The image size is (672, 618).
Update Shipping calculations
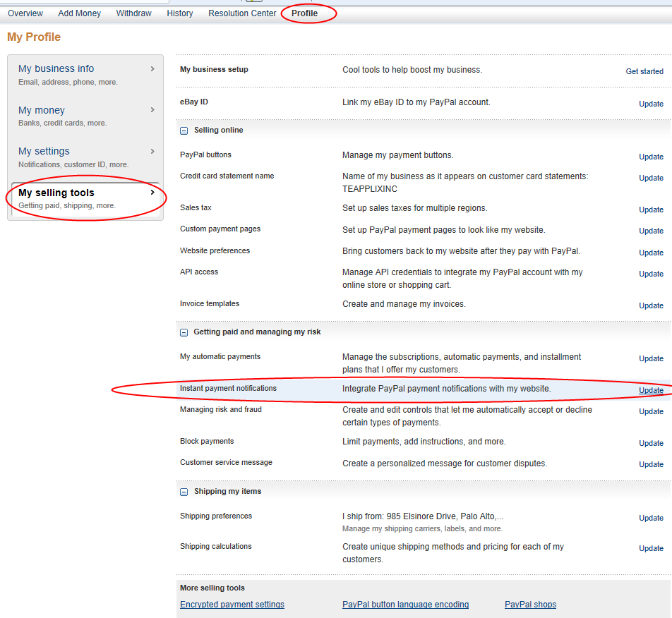click(651, 549)
